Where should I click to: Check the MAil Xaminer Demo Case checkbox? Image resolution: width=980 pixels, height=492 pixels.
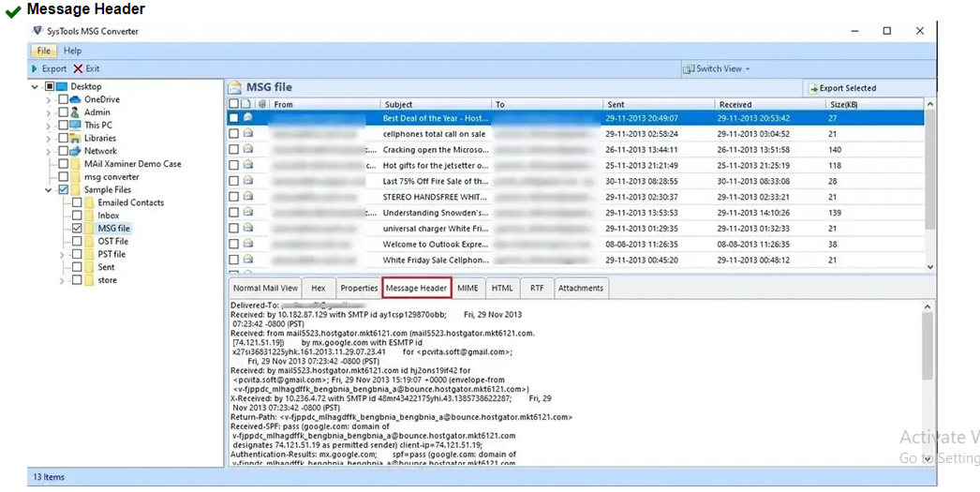(63, 164)
